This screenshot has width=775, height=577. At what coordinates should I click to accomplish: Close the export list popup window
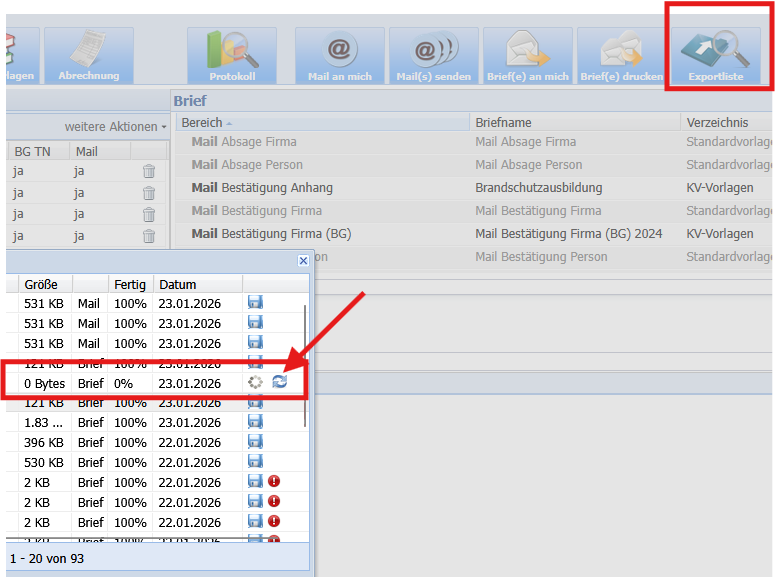[303, 260]
